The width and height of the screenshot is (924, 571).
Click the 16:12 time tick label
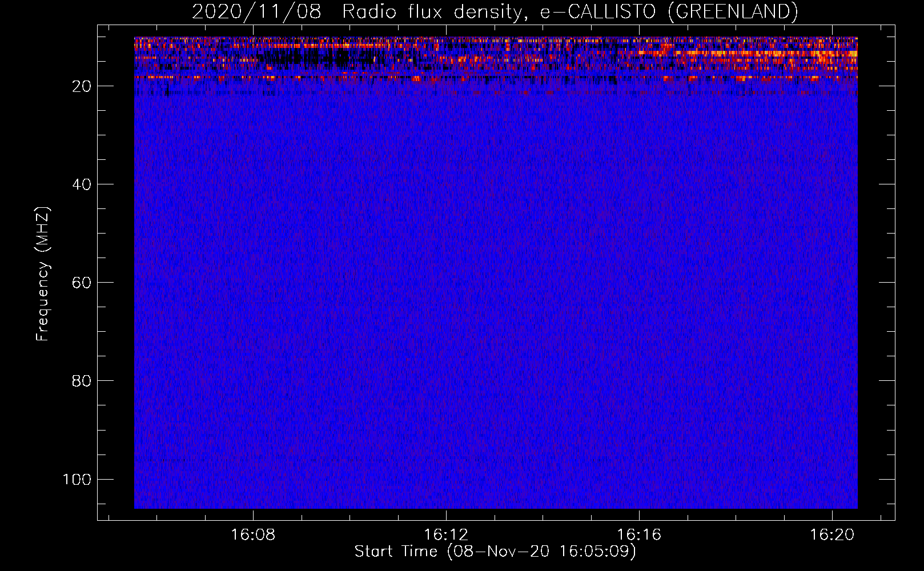pos(446,534)
